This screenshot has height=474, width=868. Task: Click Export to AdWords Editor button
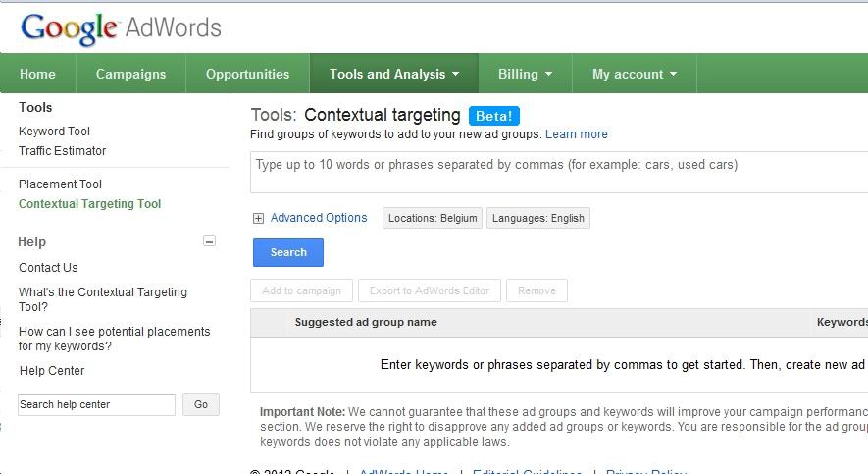point(430,290)
